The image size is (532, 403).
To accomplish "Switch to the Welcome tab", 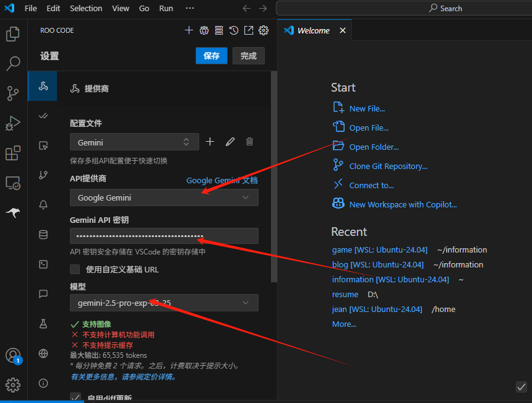I will click(313, 30).
